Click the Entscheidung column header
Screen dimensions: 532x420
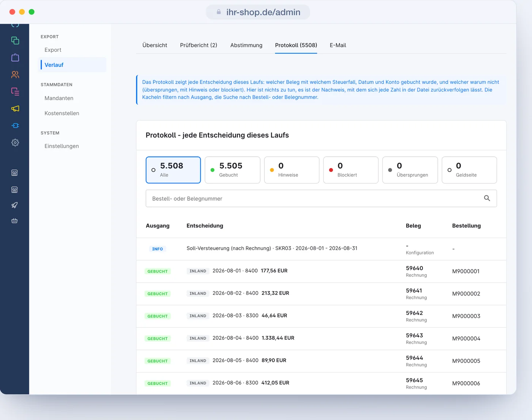pos(205,226)
